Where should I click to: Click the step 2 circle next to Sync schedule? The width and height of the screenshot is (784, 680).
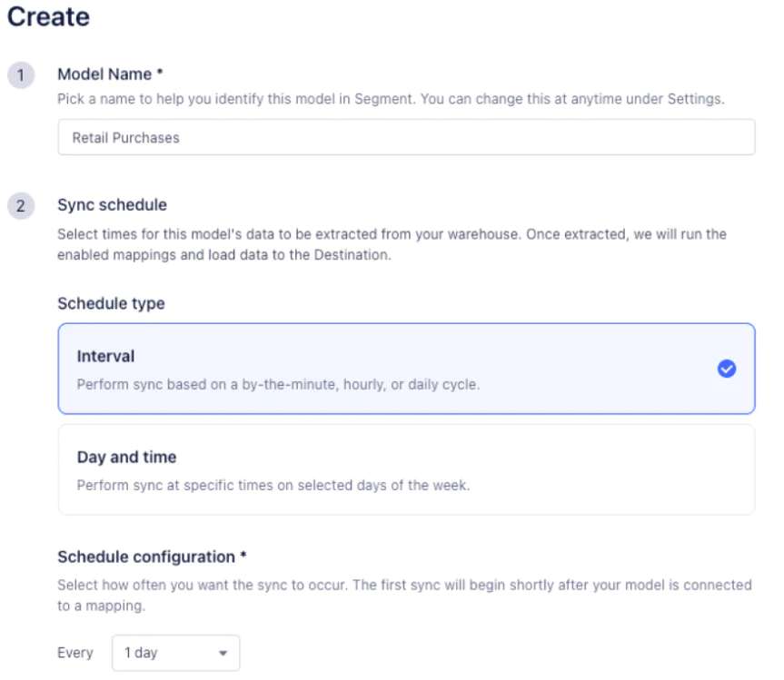click(20, 205)
